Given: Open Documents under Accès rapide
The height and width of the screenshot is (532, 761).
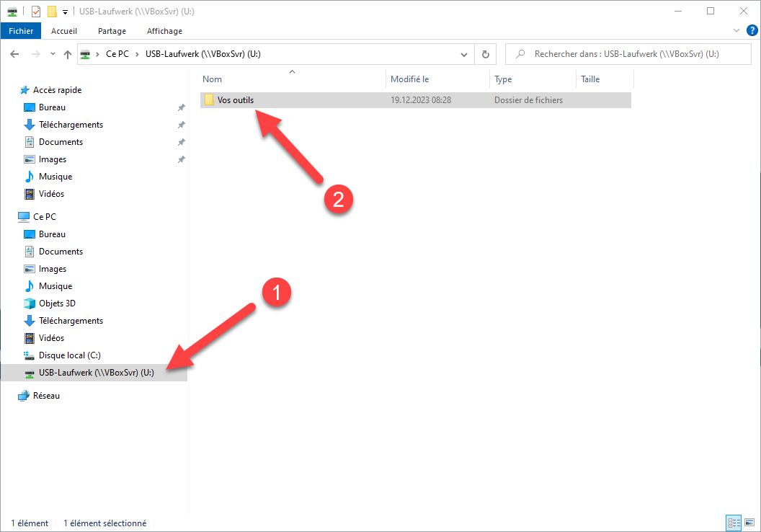Looking at the screenshot, I should coord(61,142).
